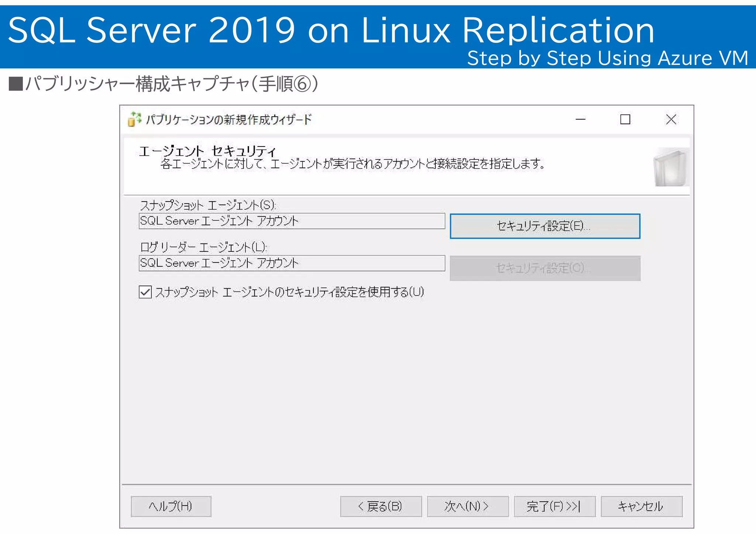This screenshot has height=534, width=756.
Task: Click the description text 各エージェントに対して…指定します。
Action: 353,163
